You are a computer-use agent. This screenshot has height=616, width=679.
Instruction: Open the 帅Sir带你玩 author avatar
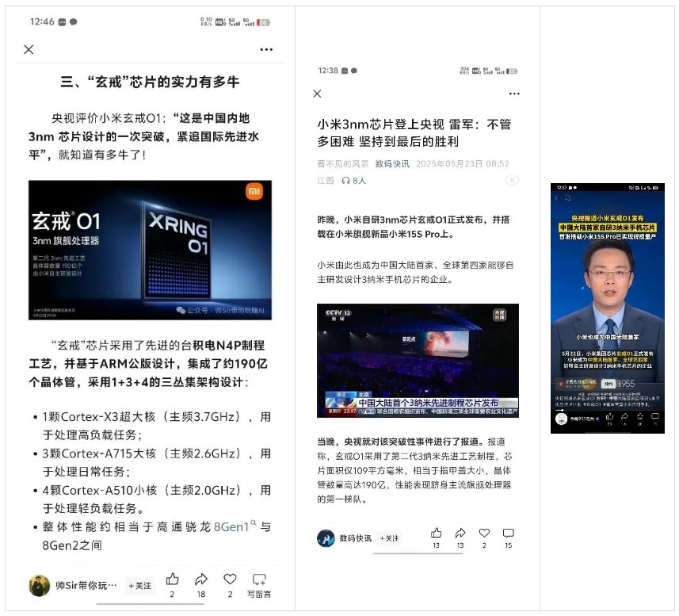40,586
